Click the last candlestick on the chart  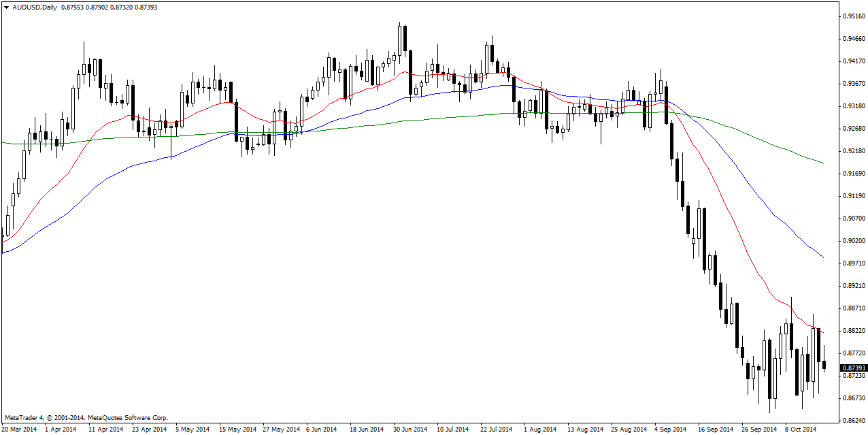pos(824,366)
